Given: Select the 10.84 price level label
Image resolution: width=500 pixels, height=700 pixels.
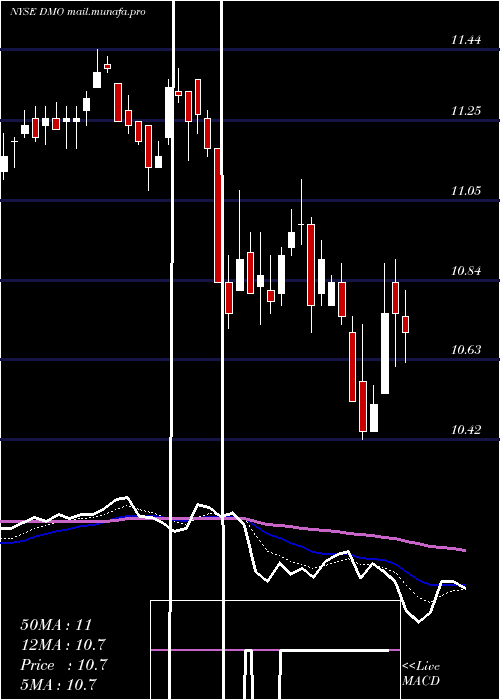Looking at the screenshot, I should tap(466, 271).
